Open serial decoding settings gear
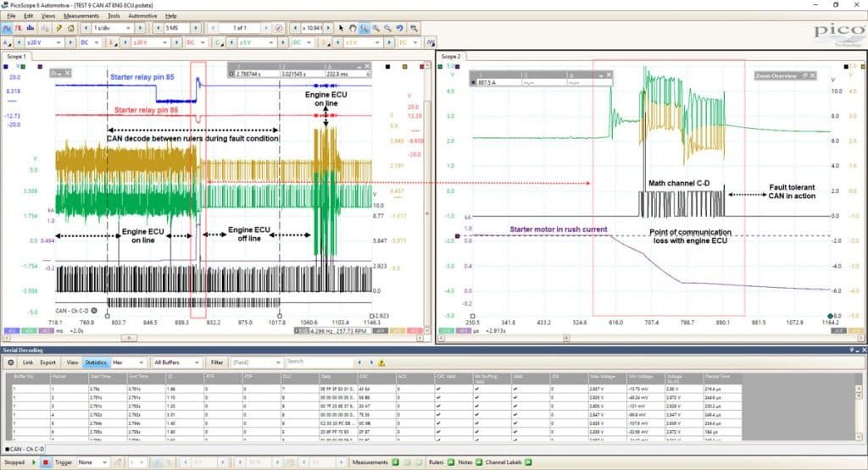The width and height of the screenshot is (868, 470). pos(10,362)
